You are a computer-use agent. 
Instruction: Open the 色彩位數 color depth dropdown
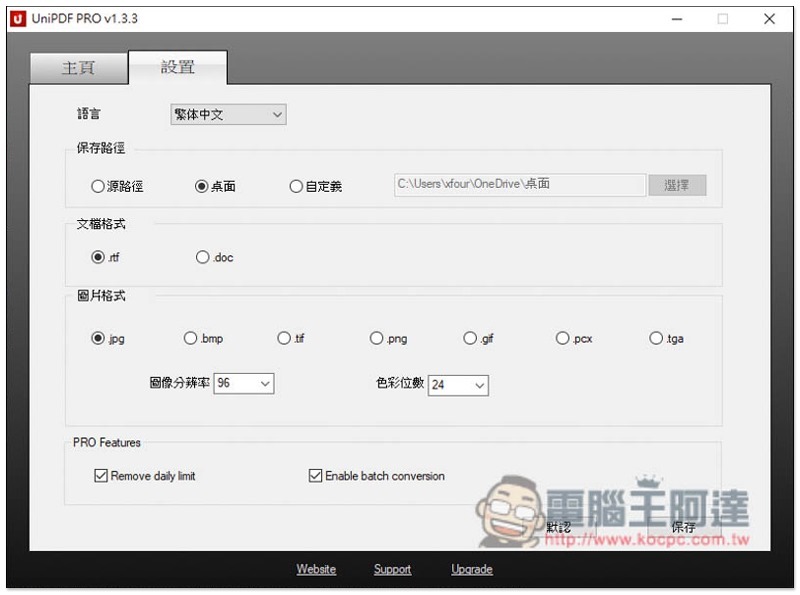coord(458,385)
